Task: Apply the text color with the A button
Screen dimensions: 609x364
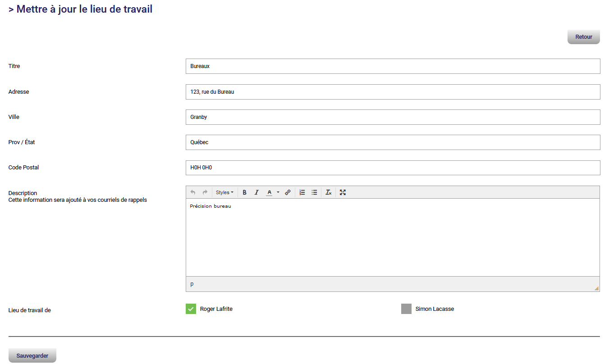Action: pos(270,192)
